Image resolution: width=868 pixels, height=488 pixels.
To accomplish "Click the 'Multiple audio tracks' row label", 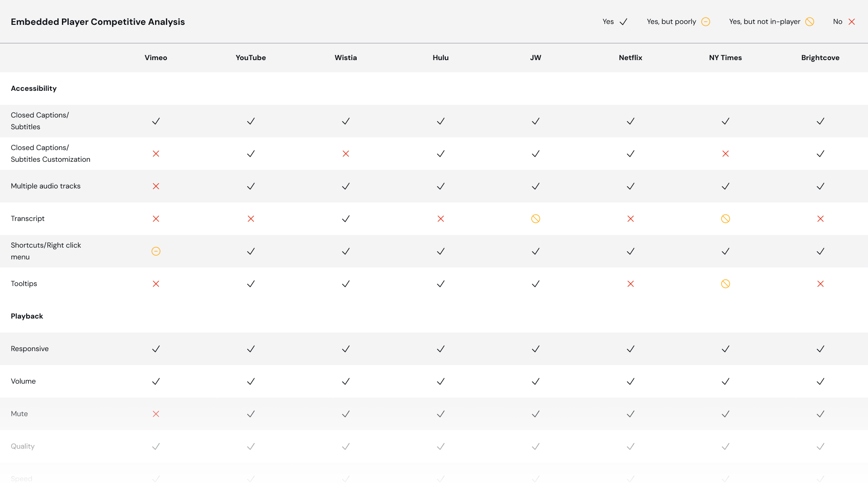I will [x=46, y=186].
